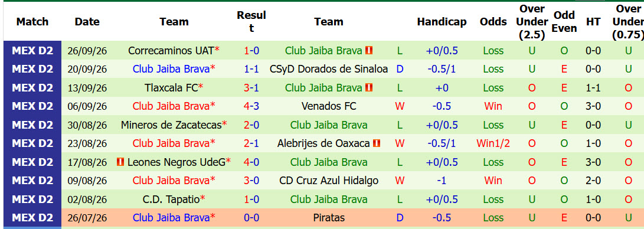Select CD Cruz Azul Hidalgo team
Screen dimensions: 644x229
329,181
